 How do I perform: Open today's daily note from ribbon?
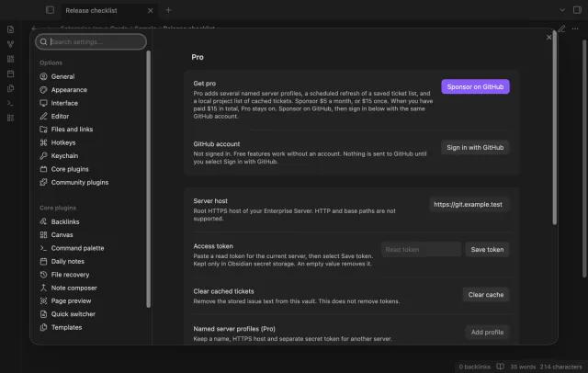click(10, 73)
